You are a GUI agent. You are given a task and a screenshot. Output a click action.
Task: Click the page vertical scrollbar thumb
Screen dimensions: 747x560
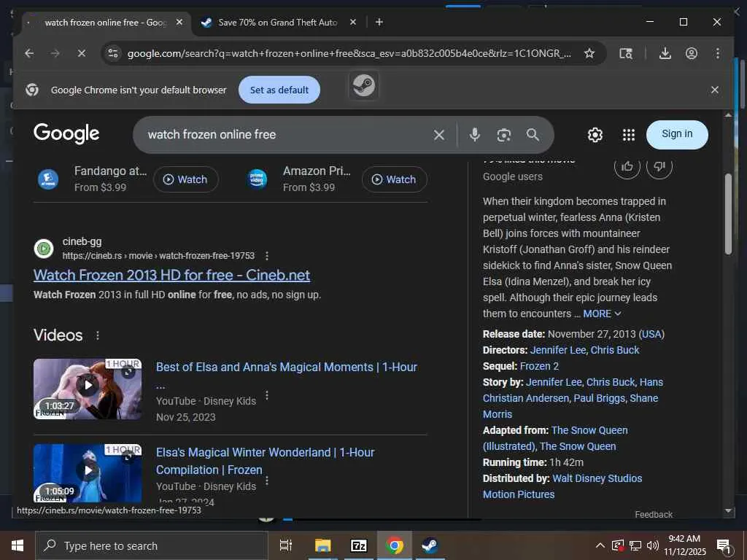pos(728,214)
